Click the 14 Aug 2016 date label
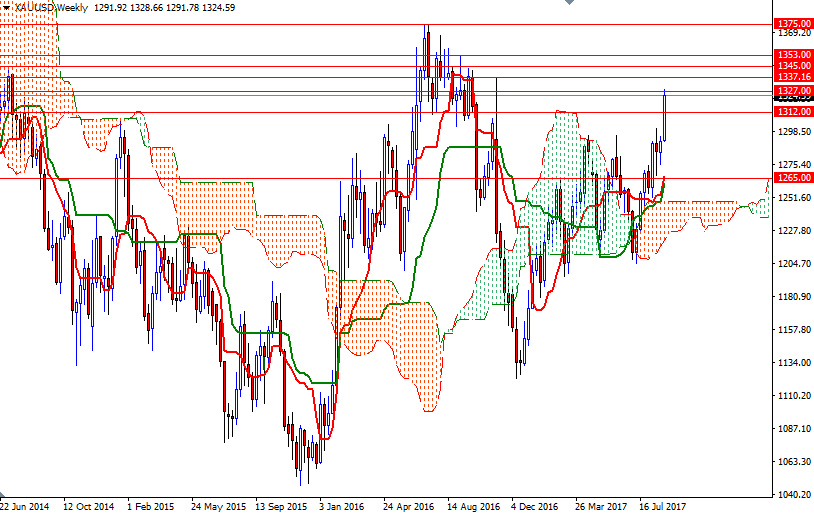The width and height of the screenshot is (814, 514). (x=473, y=506)
